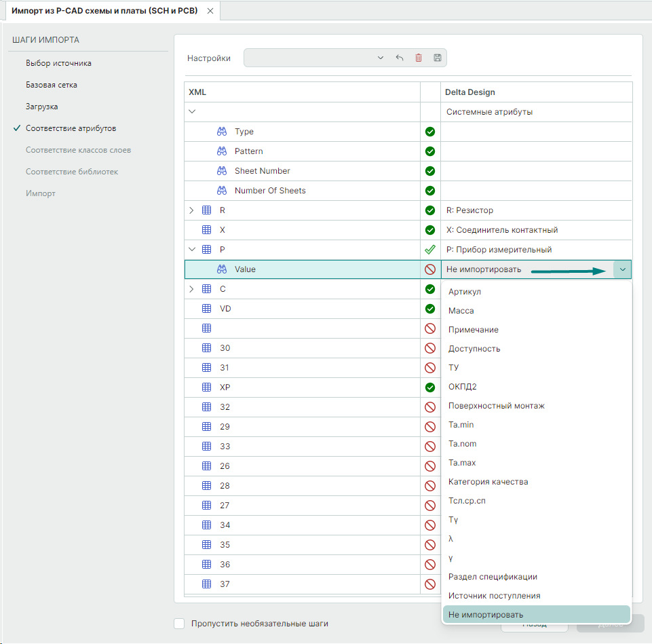This screenshot has height=644, width=652.
Task: Click the save settings floppy disk icon
Action: pos(438,58)
